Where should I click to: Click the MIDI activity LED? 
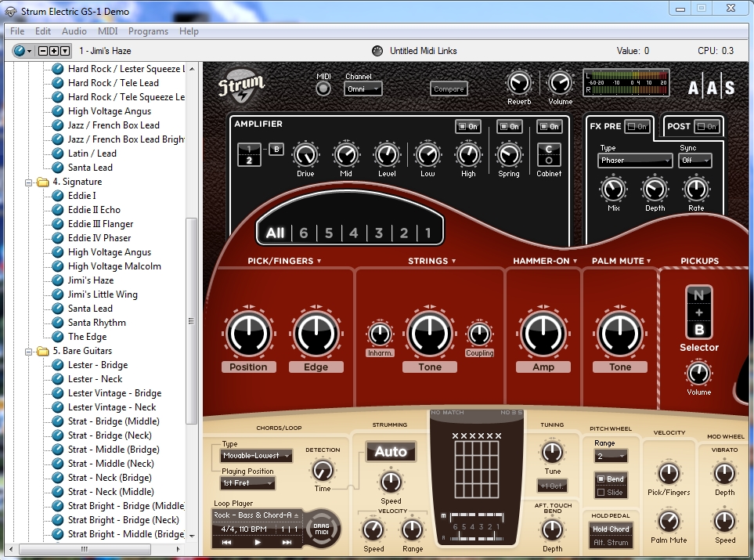[x=323, y=89]
